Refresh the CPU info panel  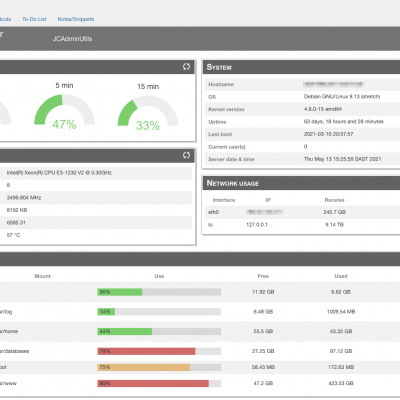coord(186,155)
